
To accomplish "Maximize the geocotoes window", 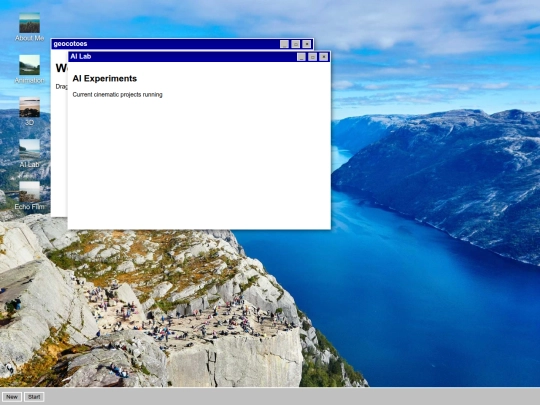I will point(295,44).
